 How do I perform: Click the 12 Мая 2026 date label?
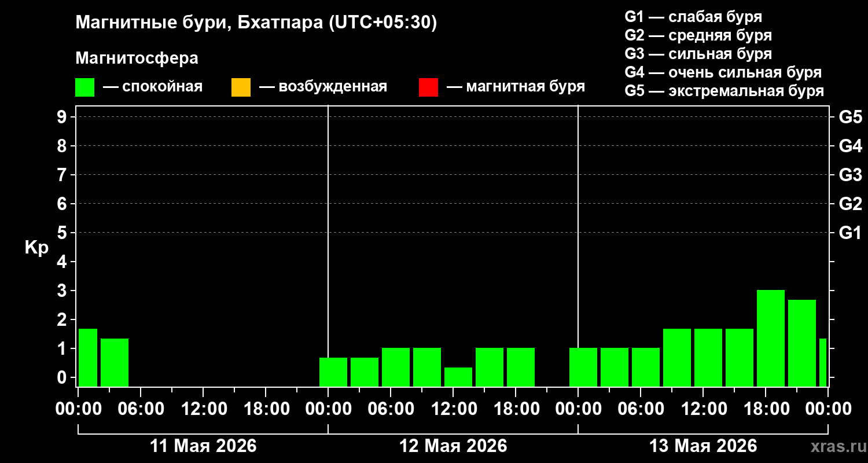[x=453, y=446]
